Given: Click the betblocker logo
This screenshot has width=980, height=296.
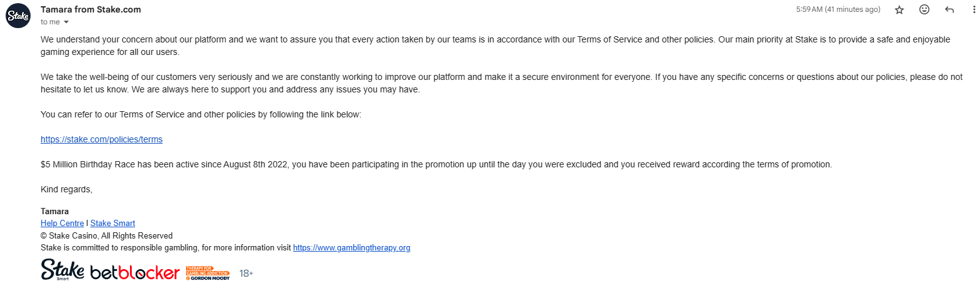Looking at the screenshot, I should point(135,273).
